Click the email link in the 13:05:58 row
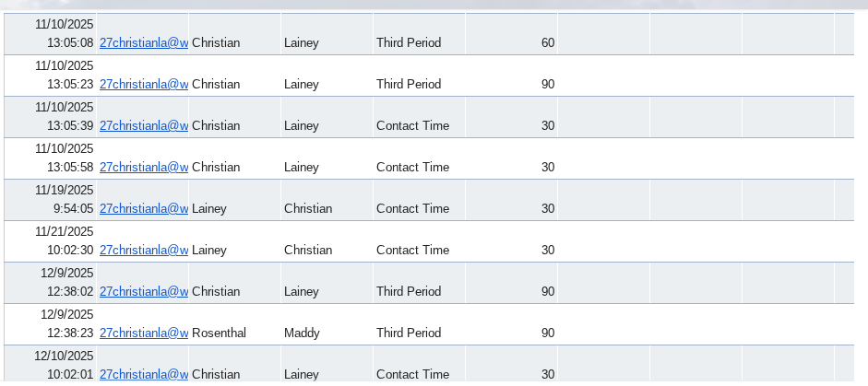 [144, 167]
